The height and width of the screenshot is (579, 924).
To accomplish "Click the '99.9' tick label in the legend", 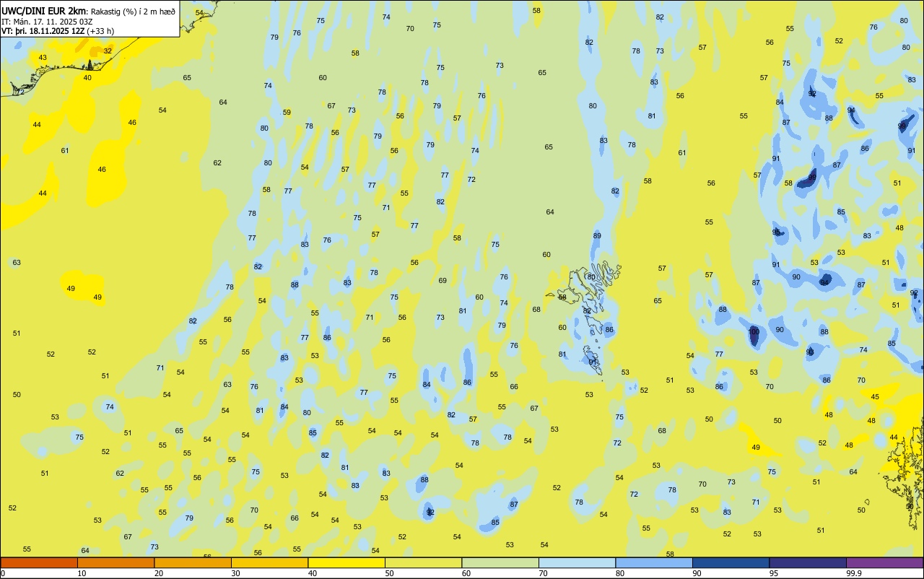I will tap(853, 573).
